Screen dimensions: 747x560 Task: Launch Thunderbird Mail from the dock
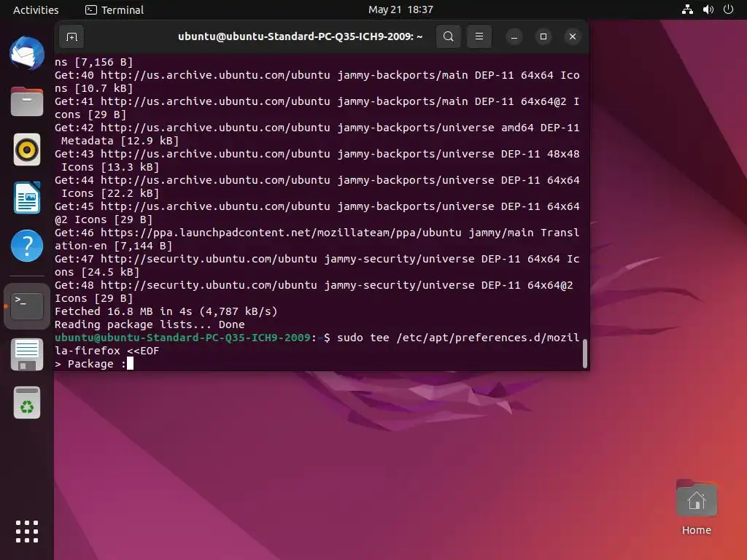[x=27, y=53]
